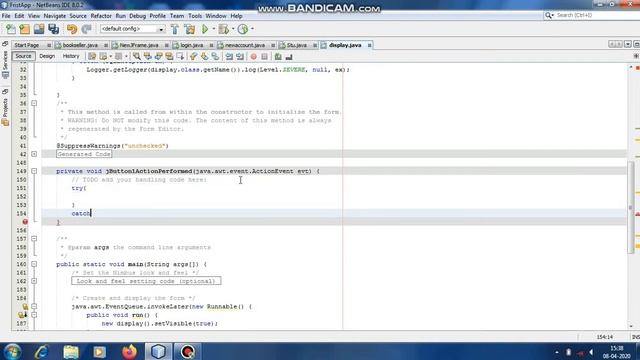Viewport: 640px width, 360px height.
Task: Click the red error mark in error stripe
Action: click(x=637, y=214)
